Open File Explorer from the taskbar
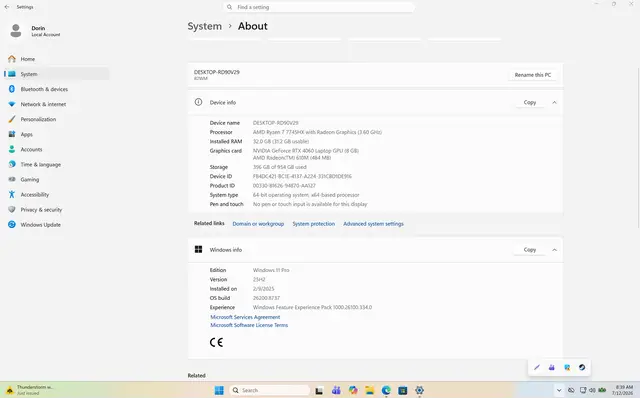Viewport: 640px width, 399px height. (x=369, y=390)
